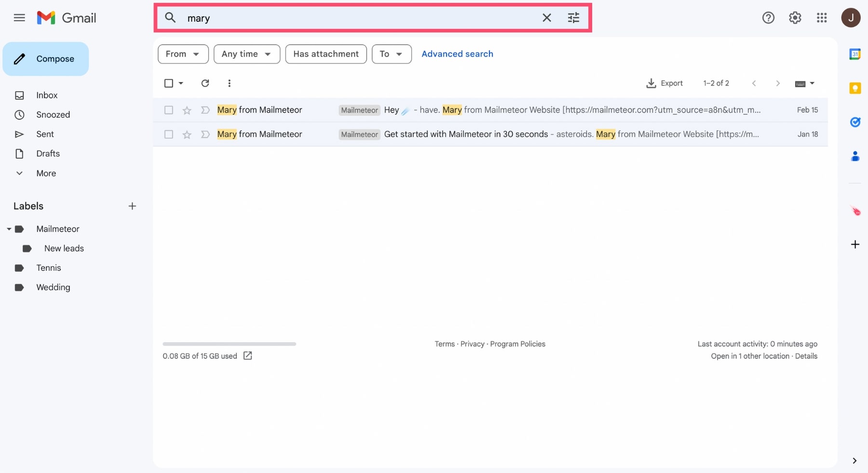The width and height of the screenshot is (868, 473).
Task: Open the Mailmeteor add-on icon
Action: pos(855,211)
